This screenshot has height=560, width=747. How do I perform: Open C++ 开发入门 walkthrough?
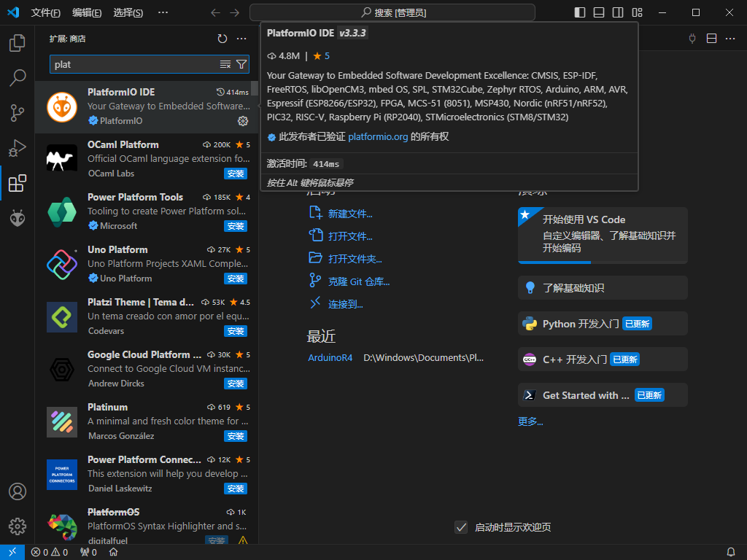coord(603,359)
